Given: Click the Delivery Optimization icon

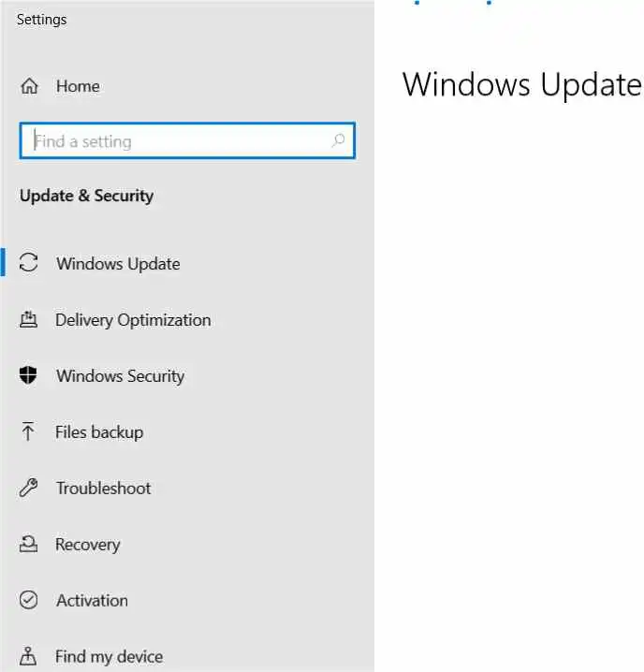Looking at the screenshot, I should 28,319.
